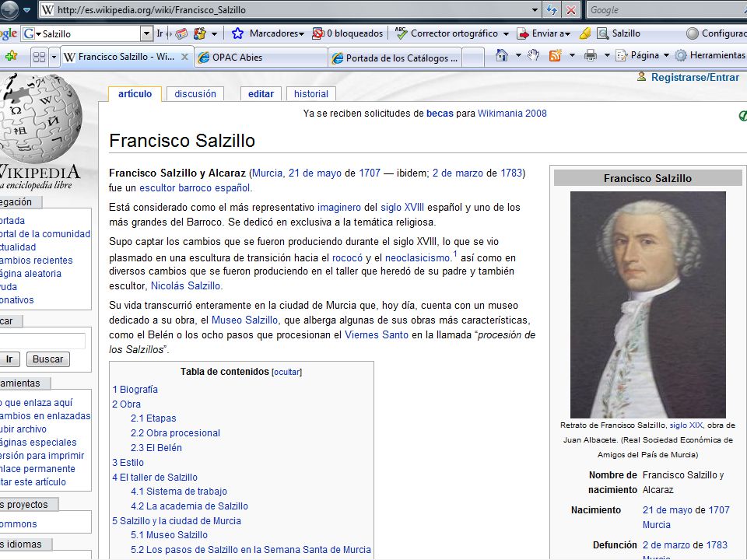Click the printer icon
Screen dimensions: 747x560
point(591,55)
